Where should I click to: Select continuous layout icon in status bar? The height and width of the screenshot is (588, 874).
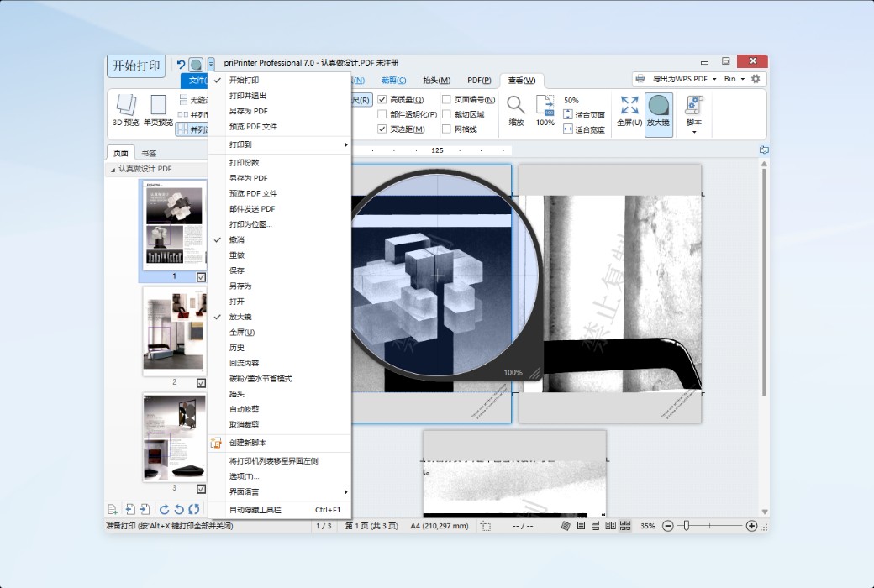click(x=595, y=526)
